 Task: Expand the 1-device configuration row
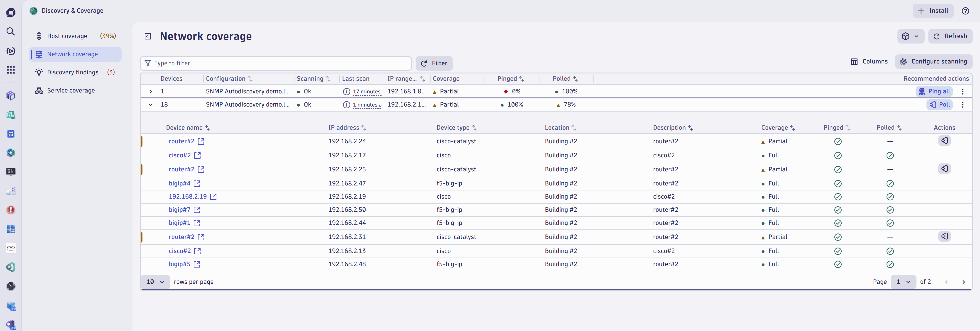coord(151,92)
